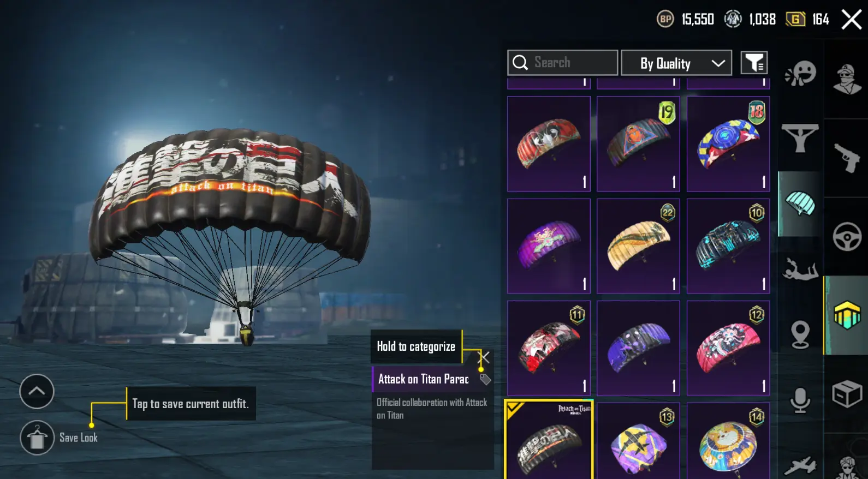This screenshot has height=479, width=868.
Task: Open the filter funnel button
Action: coord(754,63)
